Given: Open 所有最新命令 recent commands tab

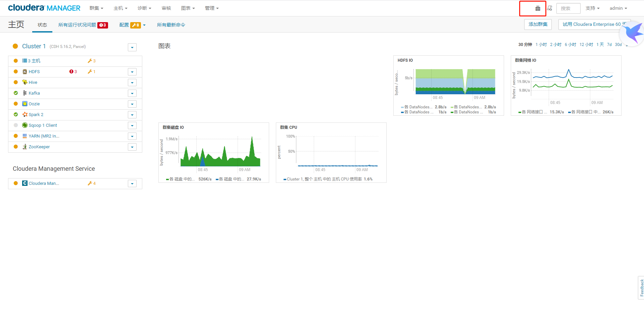Looking at the screenshot, I should [171, 25].
